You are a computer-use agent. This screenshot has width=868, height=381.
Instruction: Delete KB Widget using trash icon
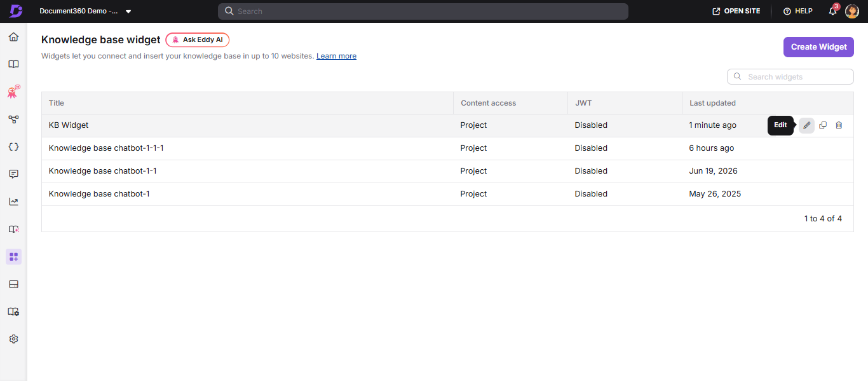839,125
